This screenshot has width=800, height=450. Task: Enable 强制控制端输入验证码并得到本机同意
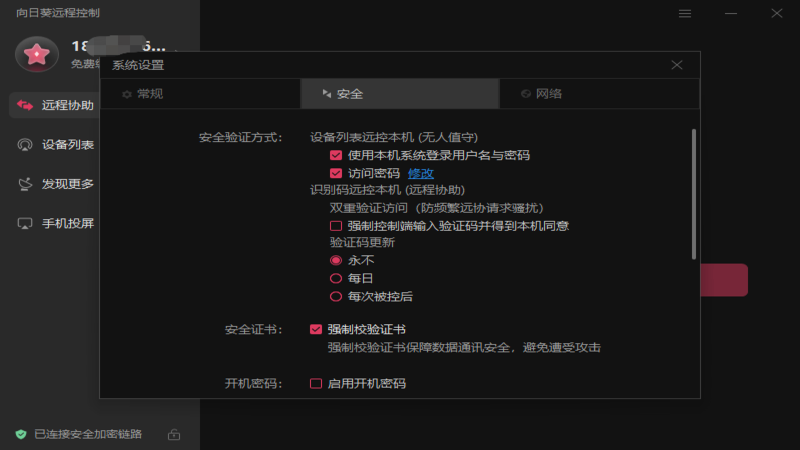tap(336, 226)
